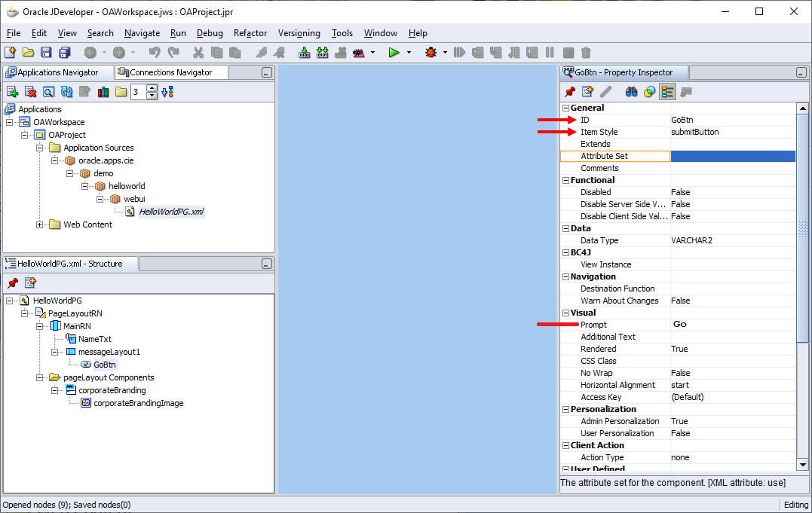Image resolution: width=812 pixels, height=513 pixels.
Task: Click the Redo arrow icon
Action: pyautogui.click(x=173, y=52)
